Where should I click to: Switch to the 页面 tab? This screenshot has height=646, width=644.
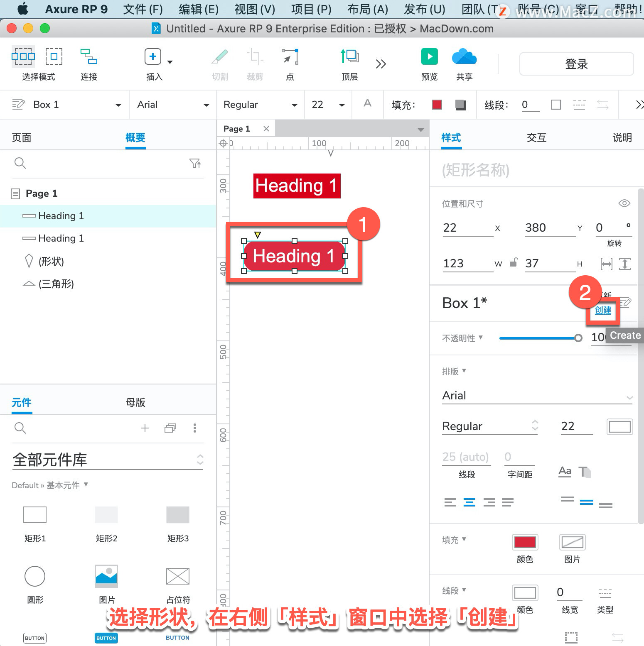click(22, 137)
